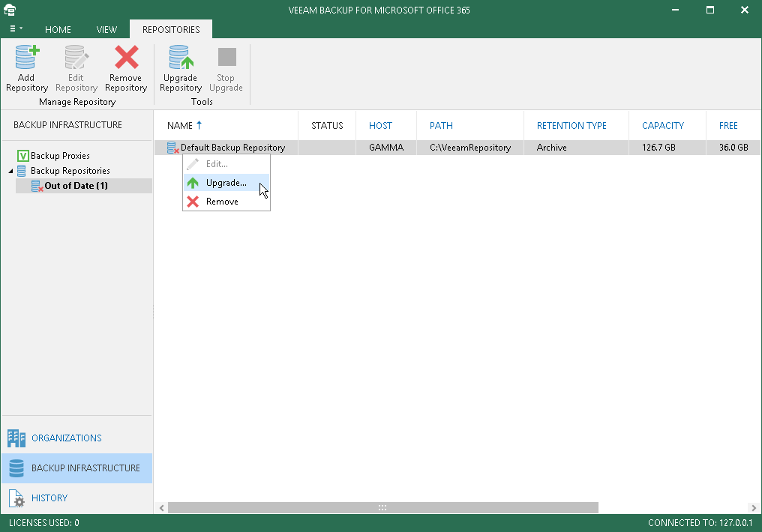Select the REPOSITORIES ribbon tab

(171, 30)
